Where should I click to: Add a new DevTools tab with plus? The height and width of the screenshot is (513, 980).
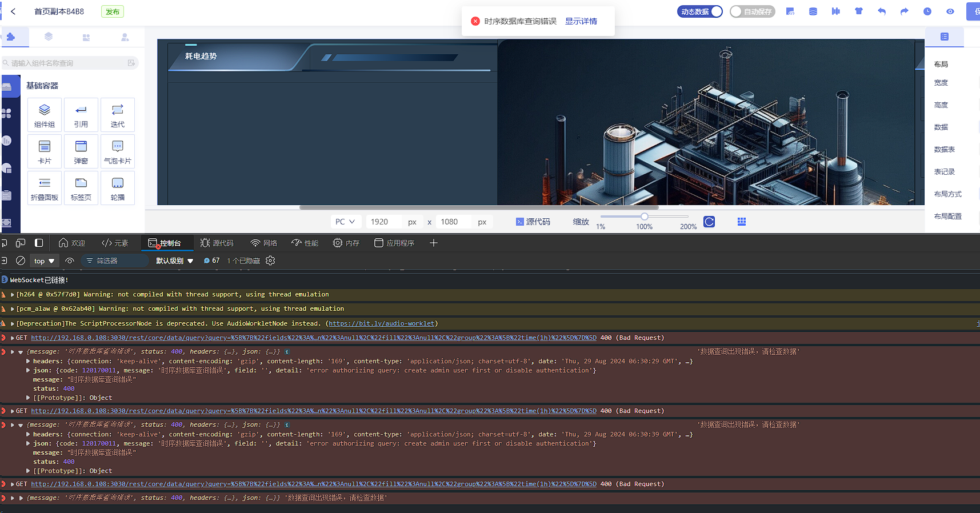(434, 243)
